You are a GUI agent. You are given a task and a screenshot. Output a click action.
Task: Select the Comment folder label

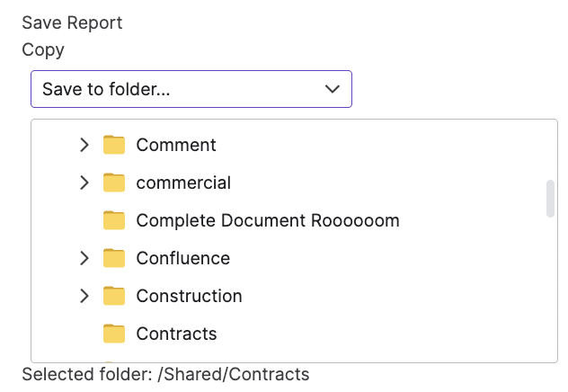tap(176, 145)
